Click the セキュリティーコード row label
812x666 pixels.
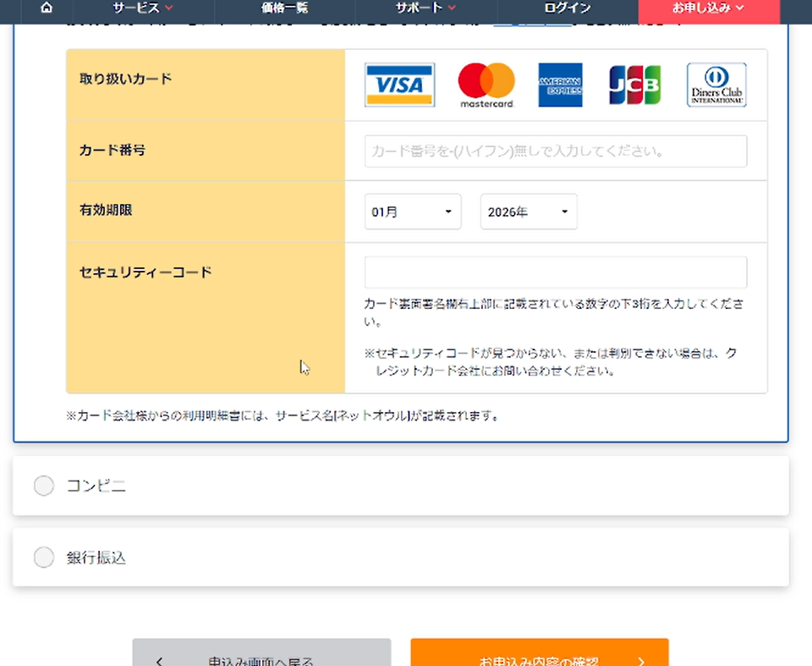145,272
